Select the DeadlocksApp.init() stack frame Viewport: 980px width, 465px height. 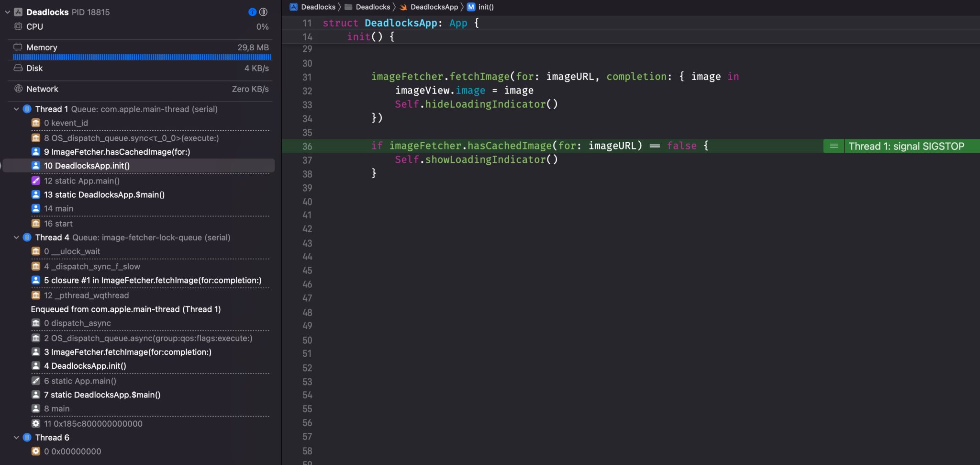87,165
